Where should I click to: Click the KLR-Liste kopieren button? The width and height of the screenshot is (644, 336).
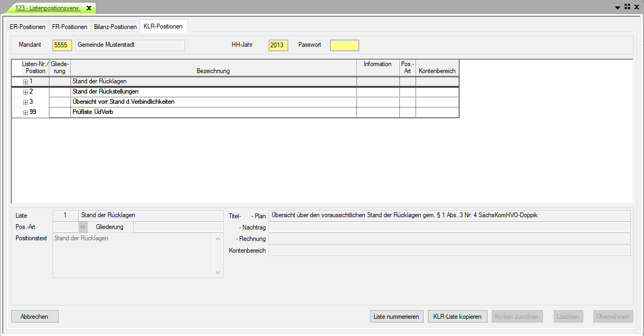coord(457,317)
